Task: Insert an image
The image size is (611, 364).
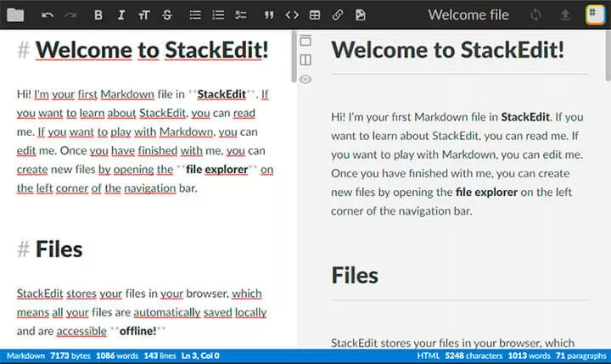Action: click(x=361, y=15)
